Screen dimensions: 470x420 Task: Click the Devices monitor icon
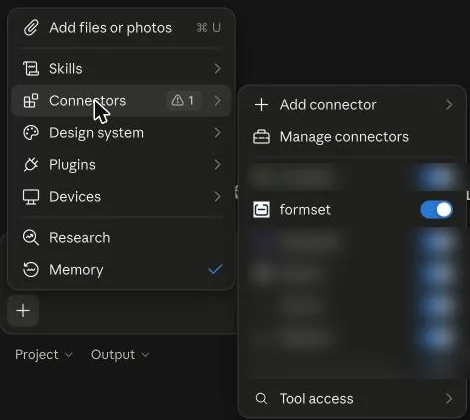(x=31, y=197)
